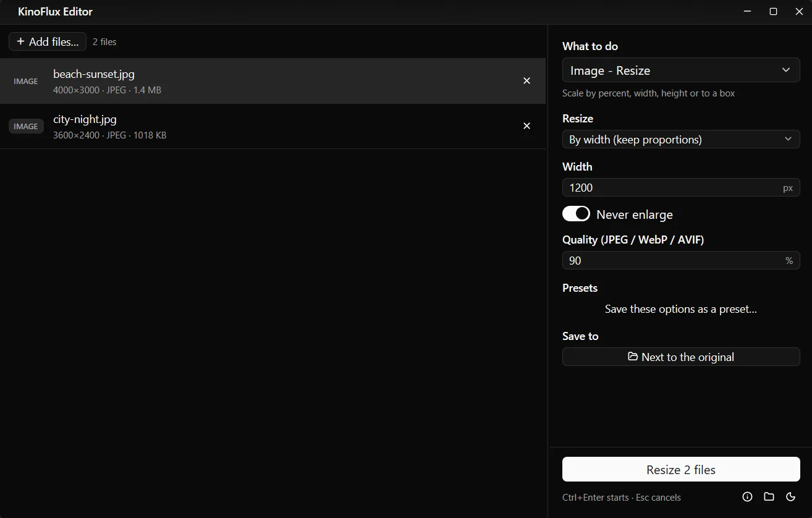Click the Ctrl+Enter starts · Esc cancels hint
Viewport: 812px width, 518px height.
point(622,498)
